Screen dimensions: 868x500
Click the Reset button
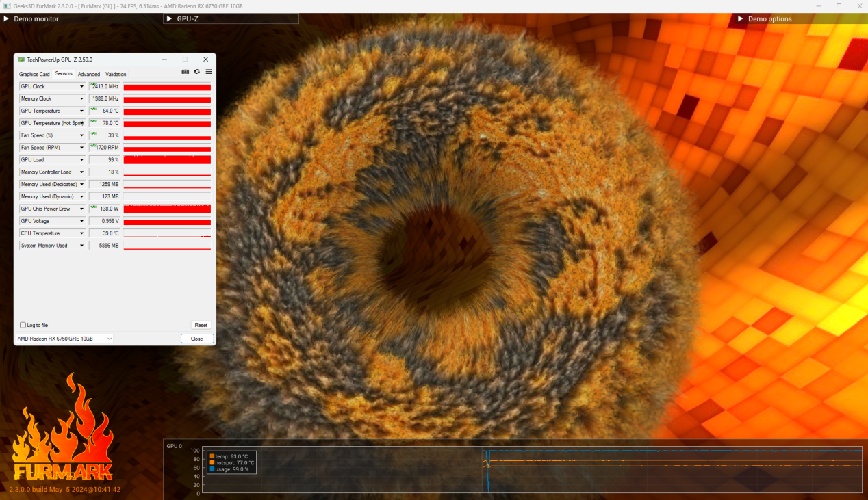point(201,326)
